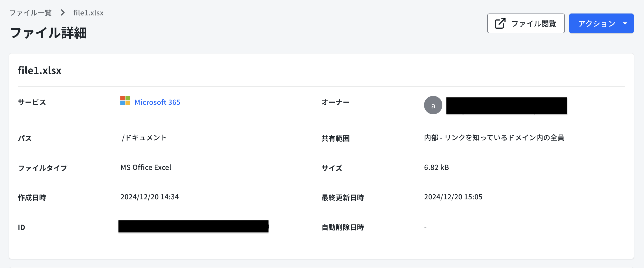Click the sharing scope value text
The width and height of the screenshot is (644, 268).
pyautogui.click(x=494, y=138)
